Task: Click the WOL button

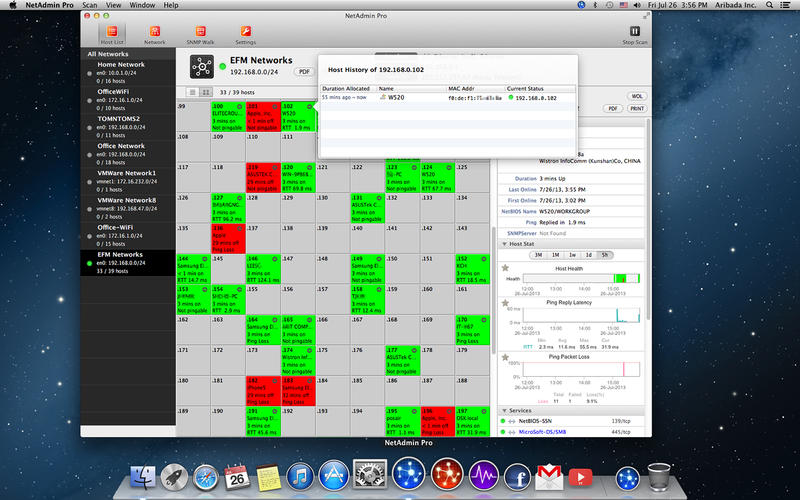Action: coord(637,96)
